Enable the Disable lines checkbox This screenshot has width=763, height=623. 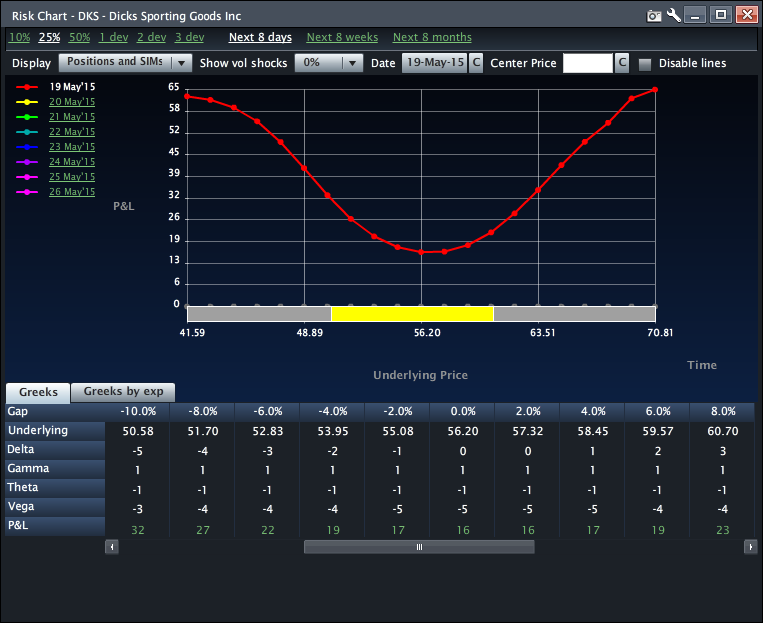[645, 64]
